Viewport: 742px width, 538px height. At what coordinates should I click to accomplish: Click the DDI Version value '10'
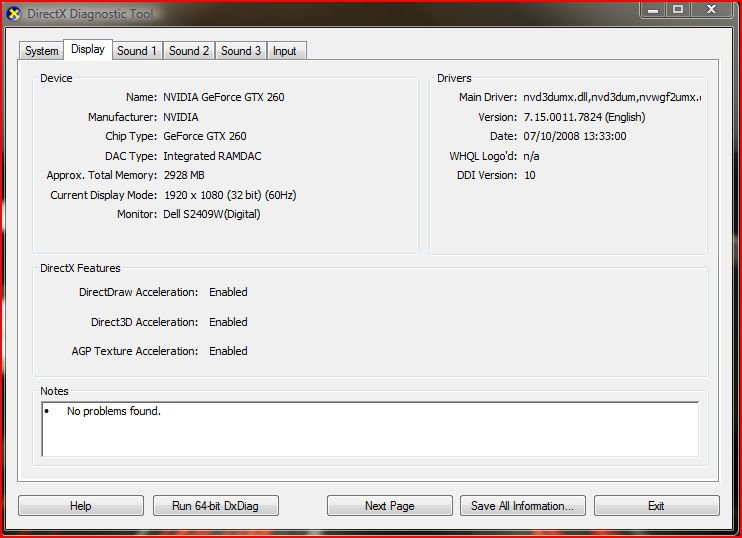point(530,175)
